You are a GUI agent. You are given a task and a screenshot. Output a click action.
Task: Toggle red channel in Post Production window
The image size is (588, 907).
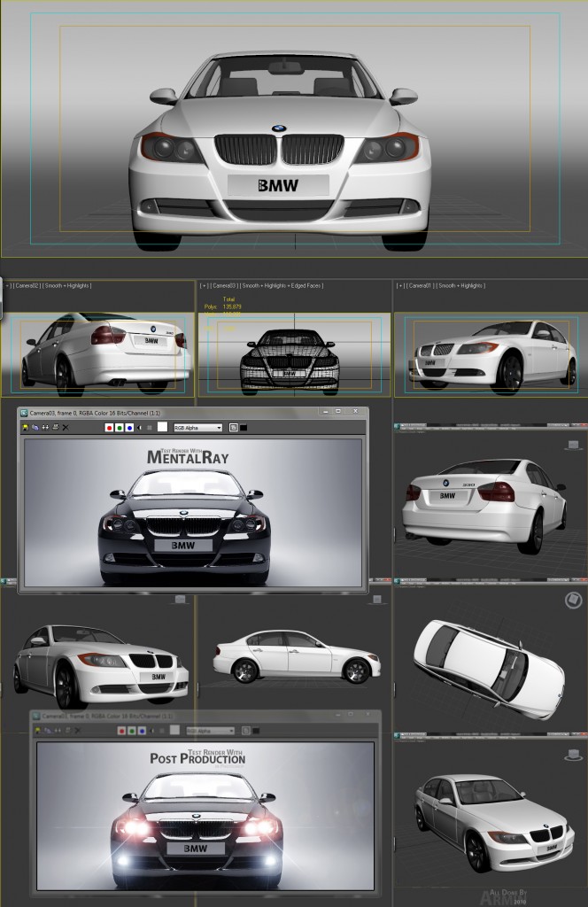[121, 731]
